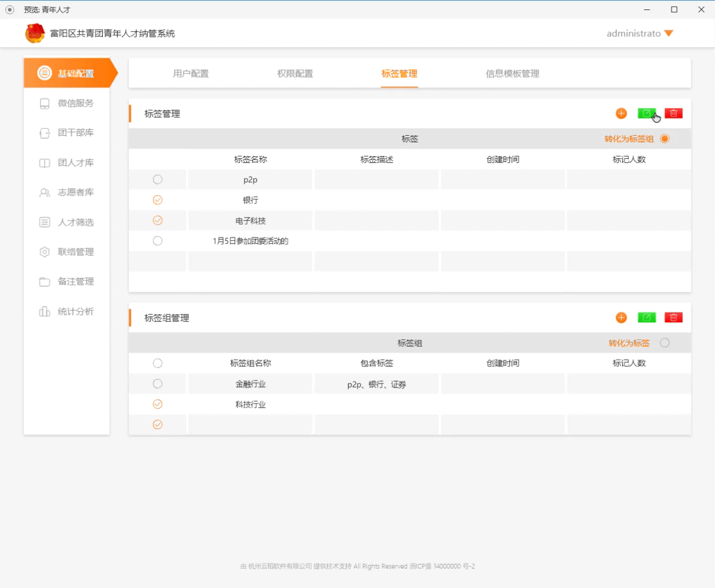Click red delete icon in 标签管理 panel

click(674, 113)
